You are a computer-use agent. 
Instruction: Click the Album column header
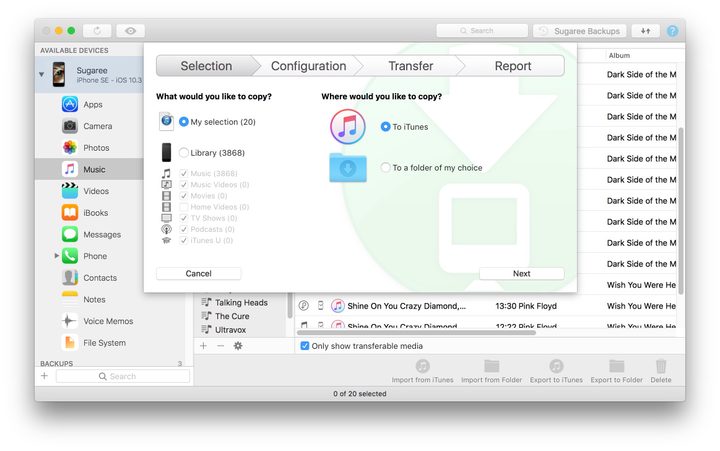pyautogui.click(x=619, y=55)
